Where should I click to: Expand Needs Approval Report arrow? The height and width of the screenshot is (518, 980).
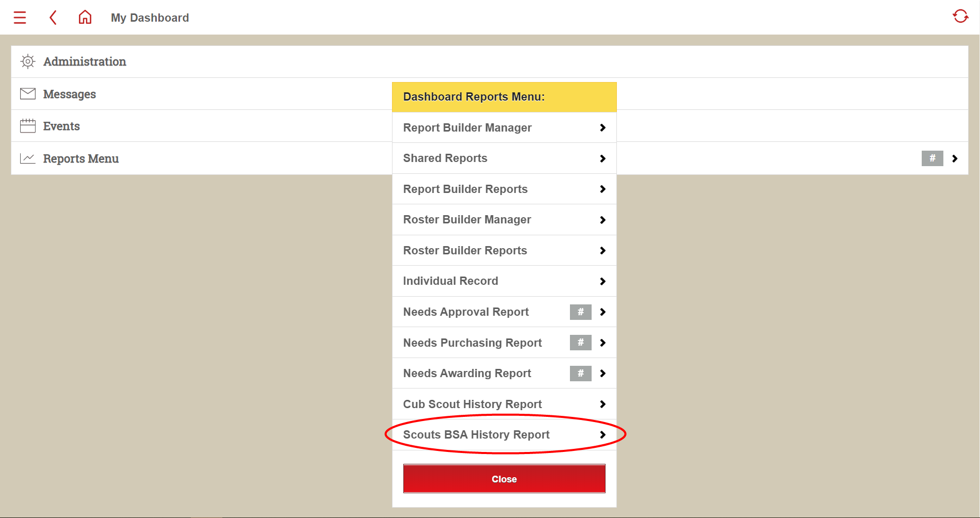click(602, 312)
